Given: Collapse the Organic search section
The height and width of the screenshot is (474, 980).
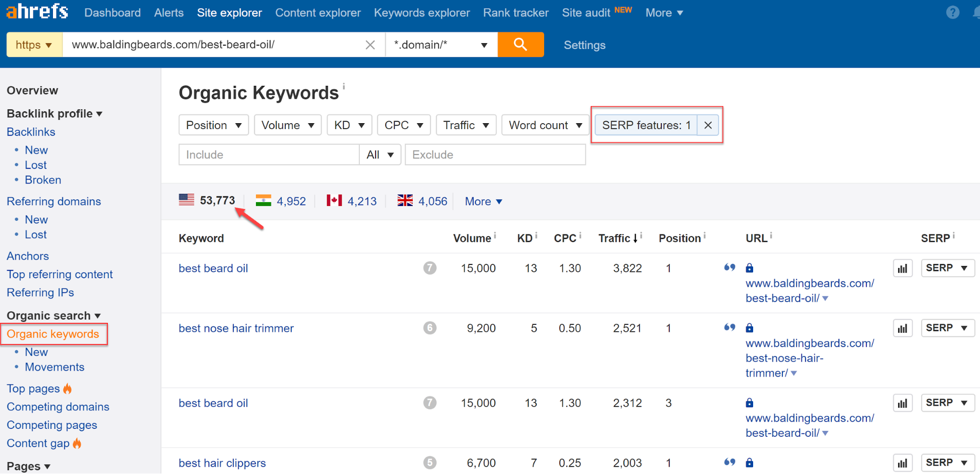Looking at the screenshot, I should (x=53, y=316).
